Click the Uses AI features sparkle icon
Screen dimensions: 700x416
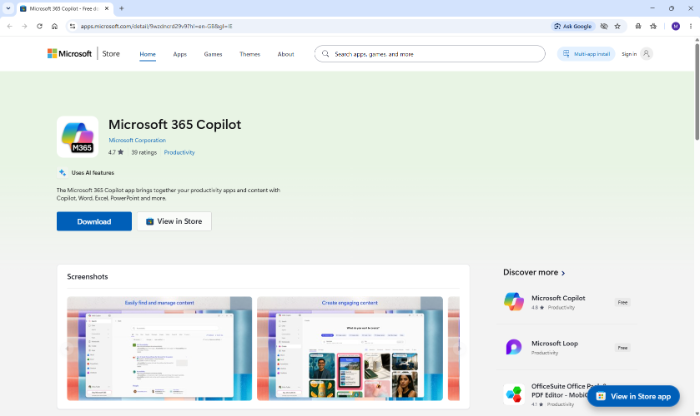point(62,173)
